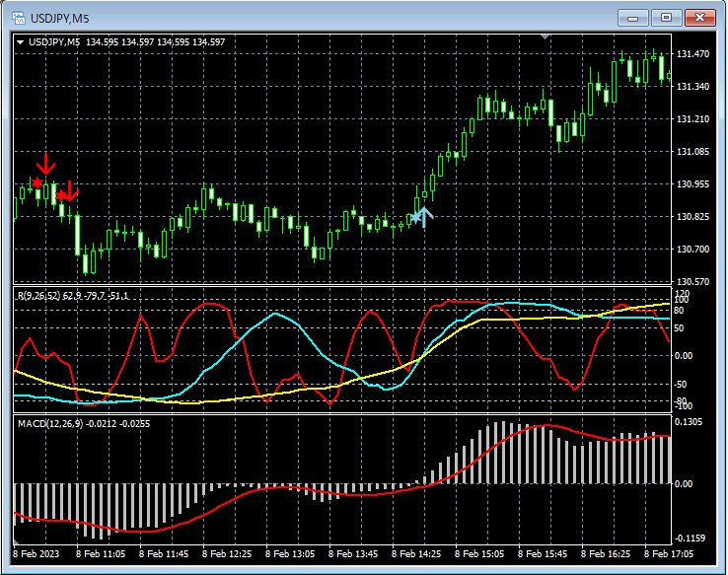Screen dimensions: 728x575
Task: Click the 8 Feb 14:25 time marker
Action: [x=416, y=554]
